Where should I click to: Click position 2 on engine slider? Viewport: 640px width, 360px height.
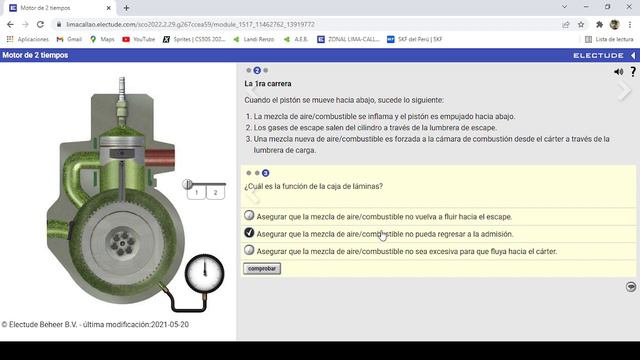(x=216, y=192)
